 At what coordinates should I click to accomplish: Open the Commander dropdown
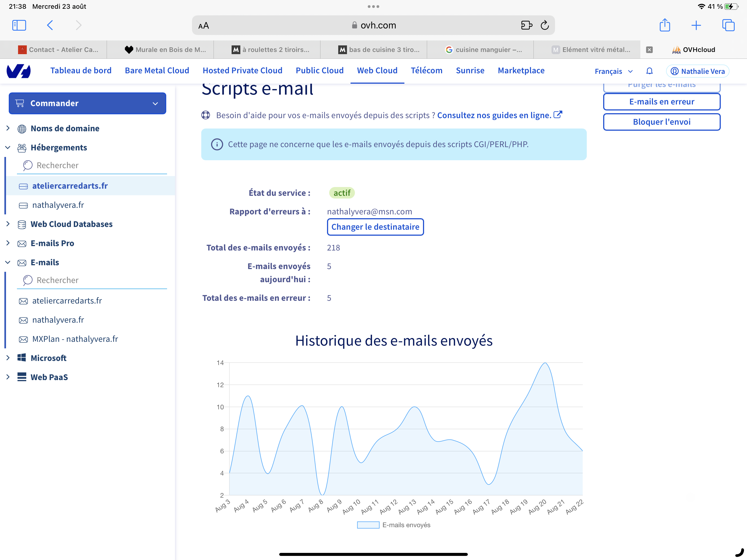[x=87, y=103]
